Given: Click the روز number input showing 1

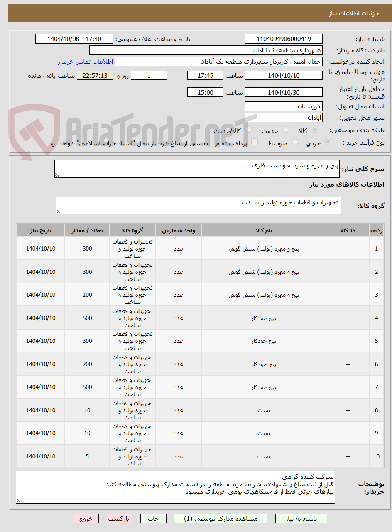Looking at the screenshot, I should pyautogui.click(x=149, y=75).
